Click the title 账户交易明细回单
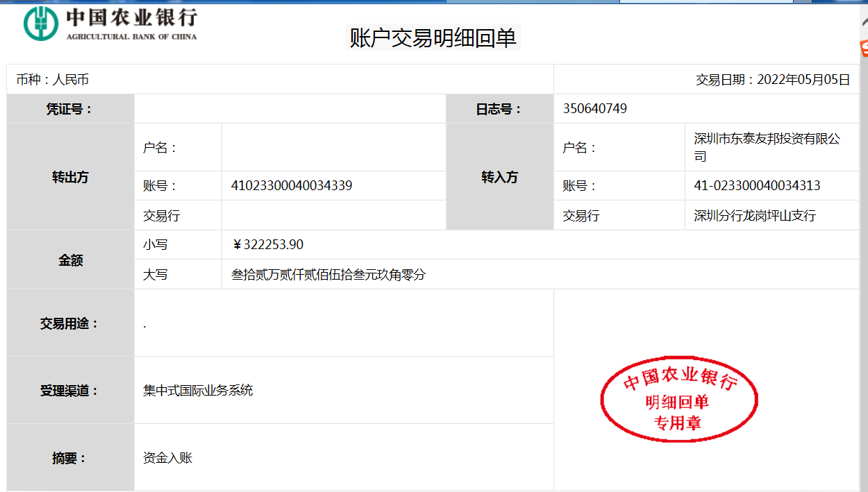This screenshot has width=868, height=492. coord(433,37)
